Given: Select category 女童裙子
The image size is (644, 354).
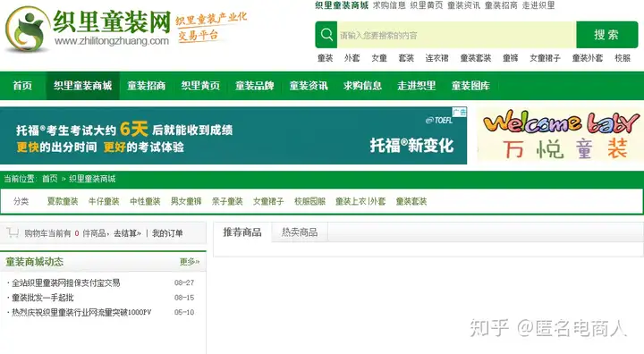Looking at the screenshot, I should (268, 201).
